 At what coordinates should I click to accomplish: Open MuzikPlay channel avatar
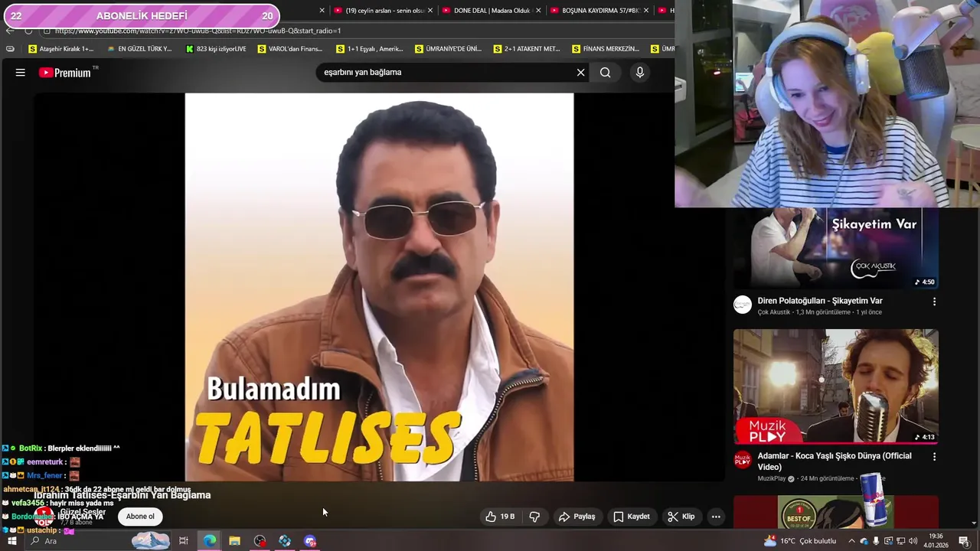tap(743, 460)
